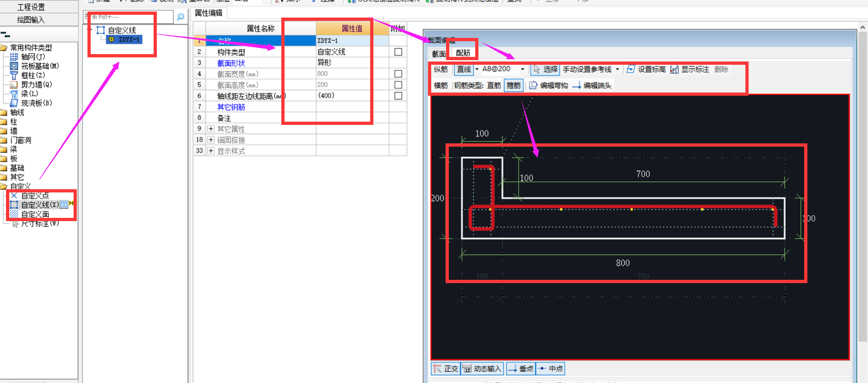Click 编辑弯钩 edit hook tool

pyautogui.click(x=548, y=86)
